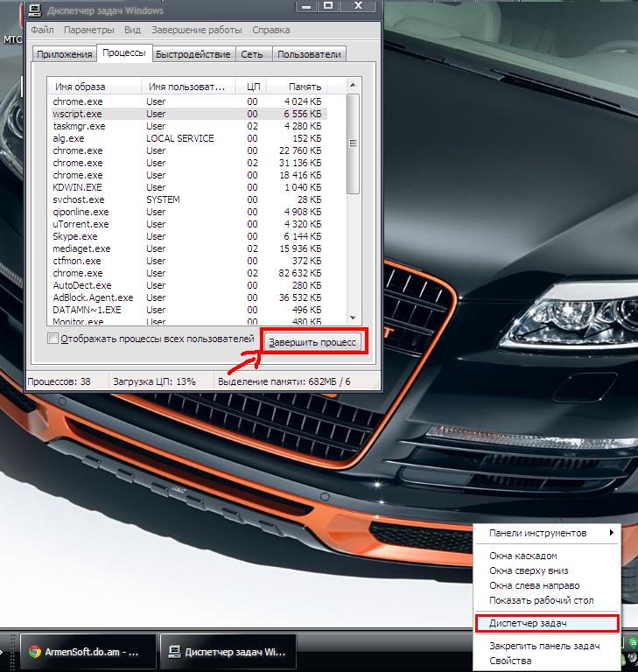638x672 pixels.
Task: Select the taskmgr.exe process row
Action: (188, 126)
